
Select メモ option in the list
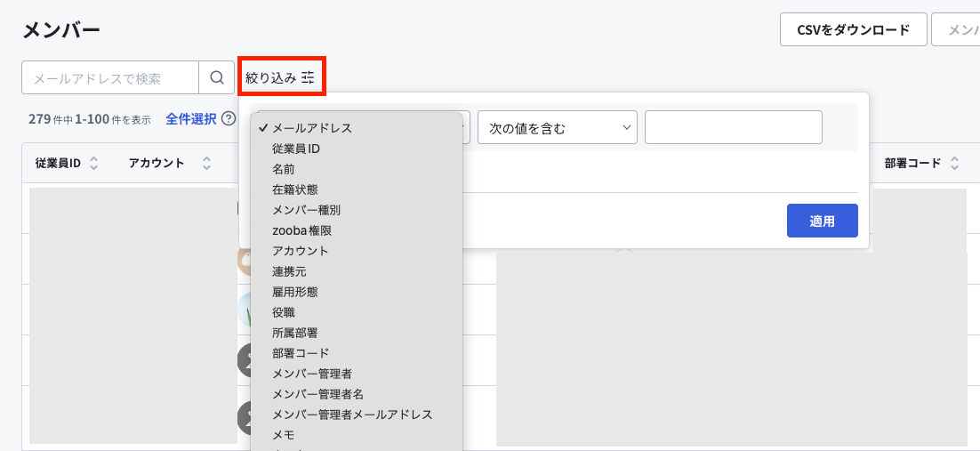(357, 434)
